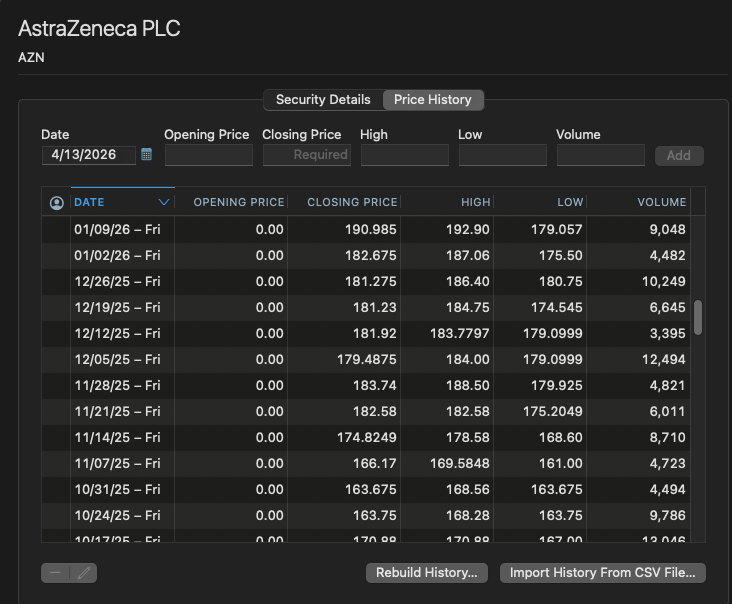Screen dimensions: 732x604
Task: Select the 12/05/25 – Fri row date
Action: click(x=117, y=359)
